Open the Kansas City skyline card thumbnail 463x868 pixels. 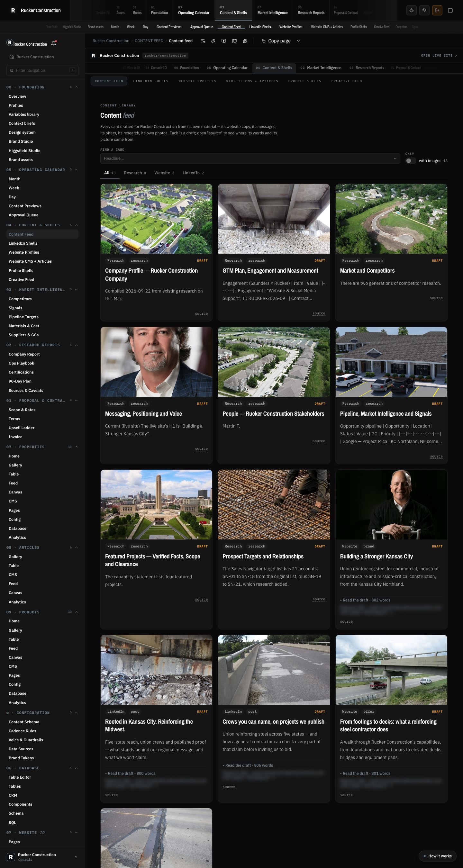pos(156,504)
